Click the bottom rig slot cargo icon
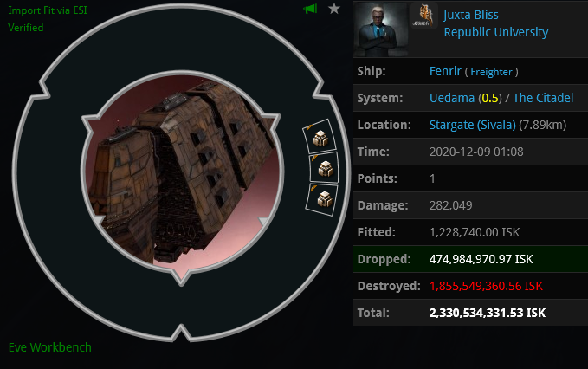This screenshot has width=588, height=369. [325, 198]
